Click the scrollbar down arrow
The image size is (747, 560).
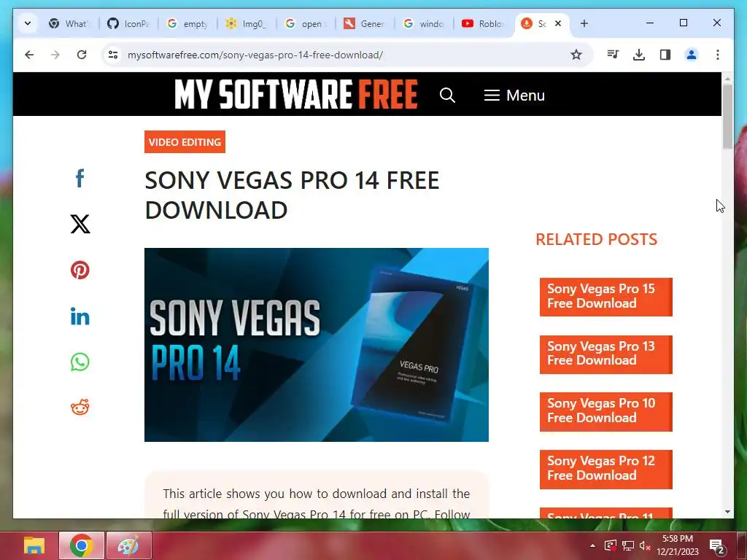click(727, 512)
